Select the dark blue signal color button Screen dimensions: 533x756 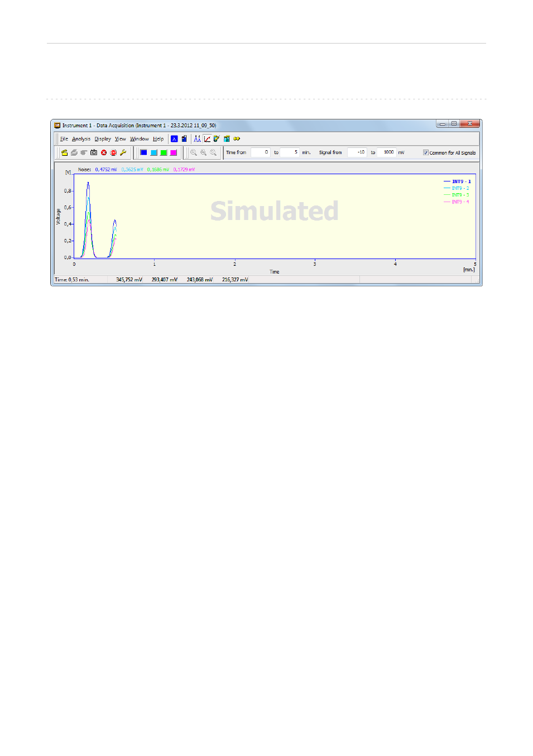[143, 152]
